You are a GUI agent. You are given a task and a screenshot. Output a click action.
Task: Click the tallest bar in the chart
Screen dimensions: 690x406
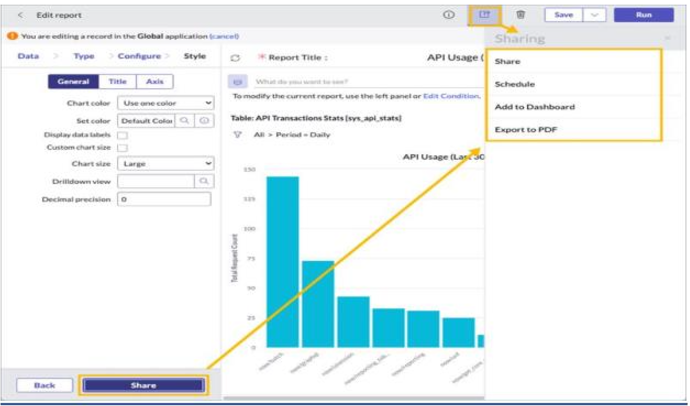click(283, 262)
